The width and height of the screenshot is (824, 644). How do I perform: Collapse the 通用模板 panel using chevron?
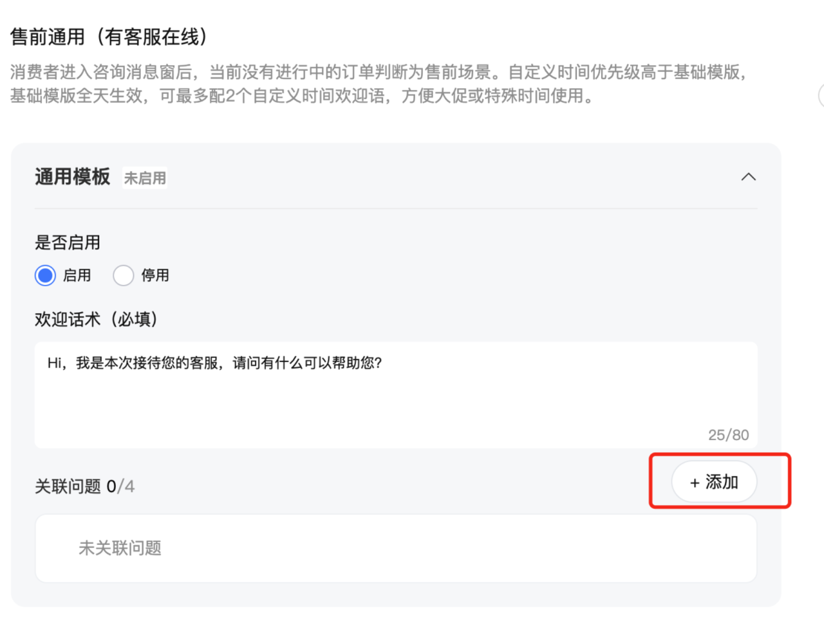748,177
